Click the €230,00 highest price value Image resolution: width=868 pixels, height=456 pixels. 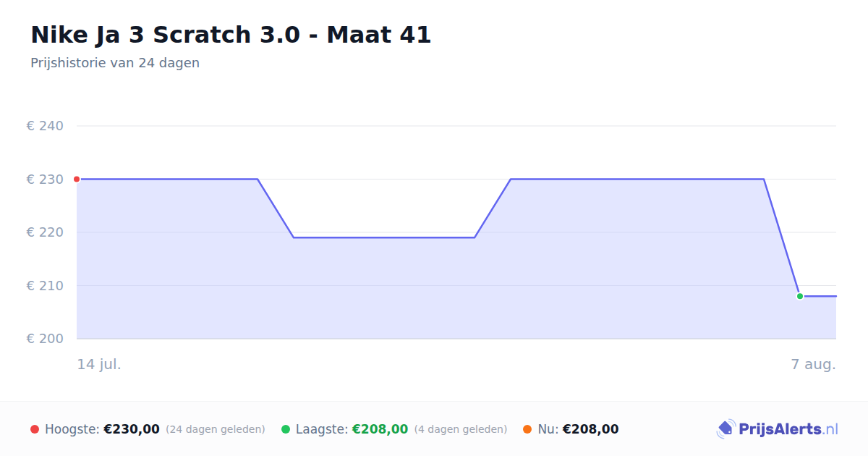click(132, 429)
